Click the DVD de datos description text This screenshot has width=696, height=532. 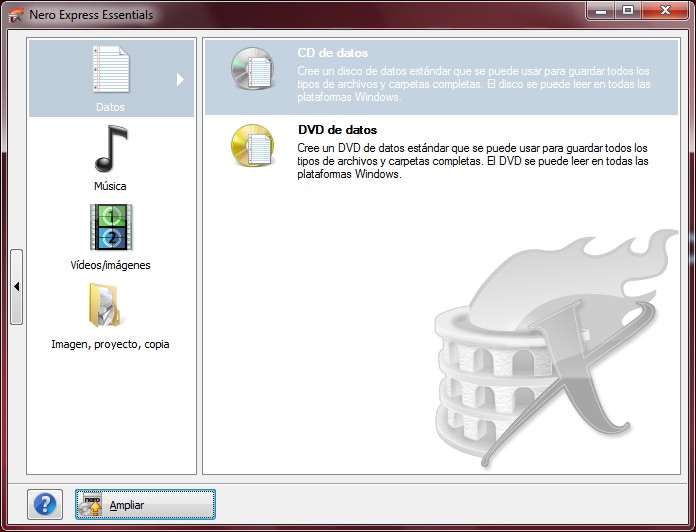[x=473, y=161]
